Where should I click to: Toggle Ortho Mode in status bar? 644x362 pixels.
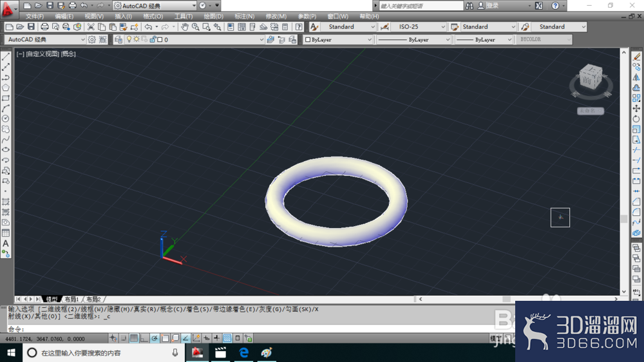tap(144, 338)
